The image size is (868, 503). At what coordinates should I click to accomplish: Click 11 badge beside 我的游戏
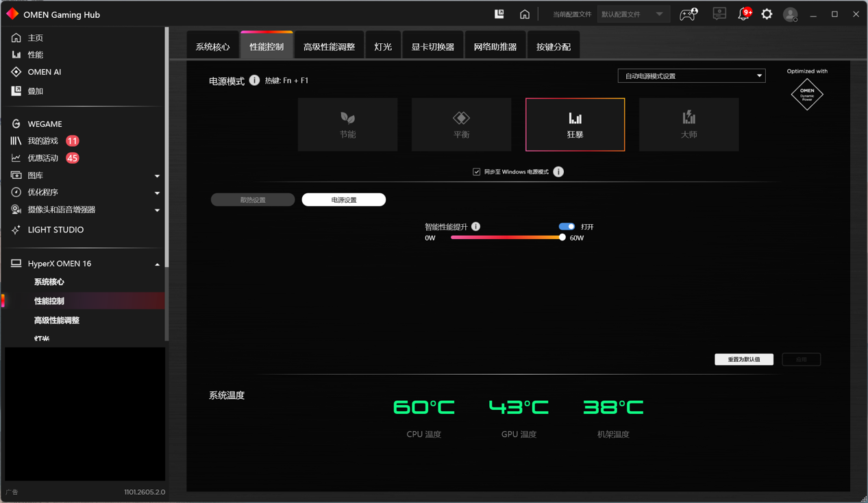[x=73, y=141]
